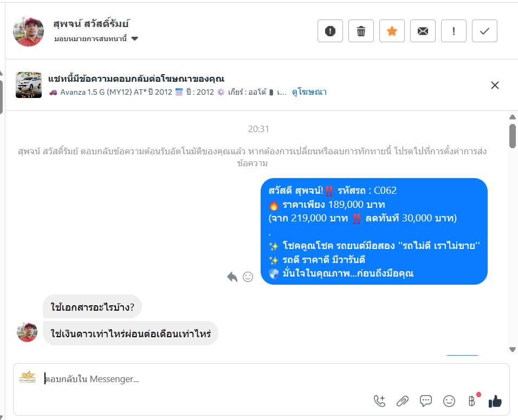The image size is (518, 420).
Task: Mark conversation unread with envelope icon
Action: click(423, 31)
